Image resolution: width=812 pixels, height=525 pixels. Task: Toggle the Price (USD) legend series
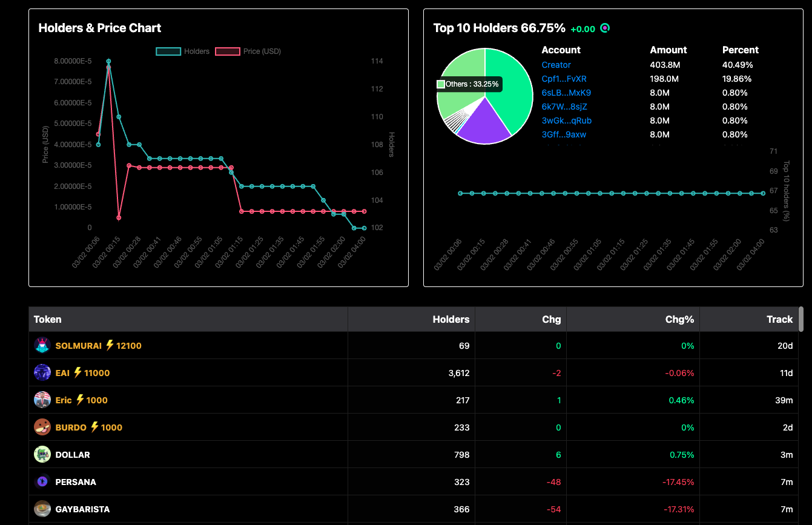coord(248,51)
